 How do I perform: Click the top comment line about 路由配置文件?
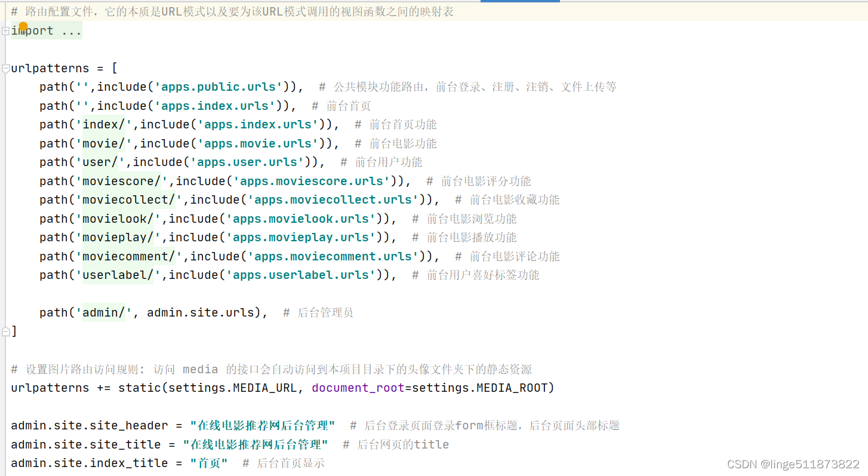(x=232, y=11)
